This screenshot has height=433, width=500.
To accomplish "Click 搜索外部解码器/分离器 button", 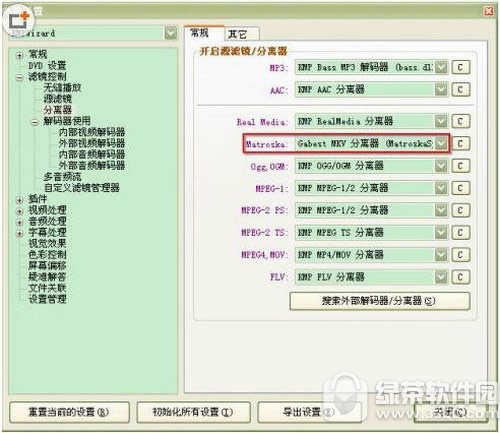I will 380,301.
